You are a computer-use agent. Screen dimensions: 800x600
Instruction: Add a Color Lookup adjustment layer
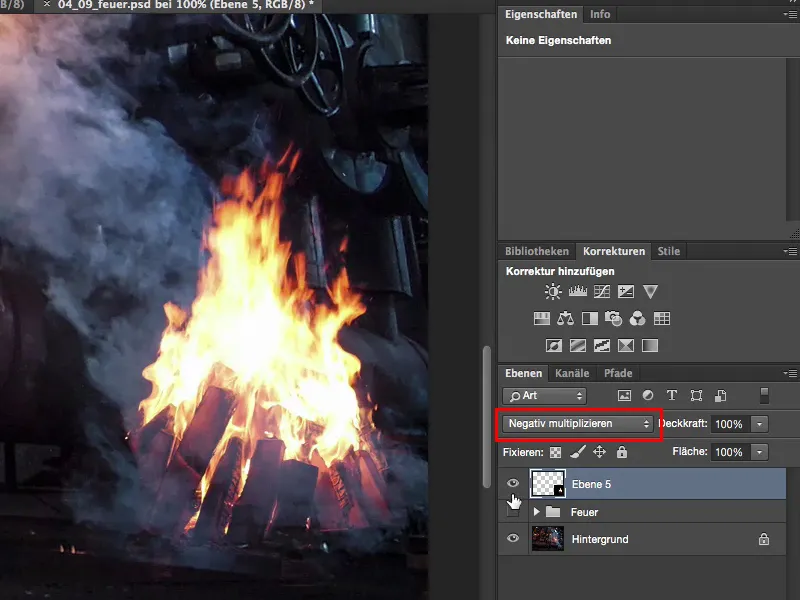(662, 319)
